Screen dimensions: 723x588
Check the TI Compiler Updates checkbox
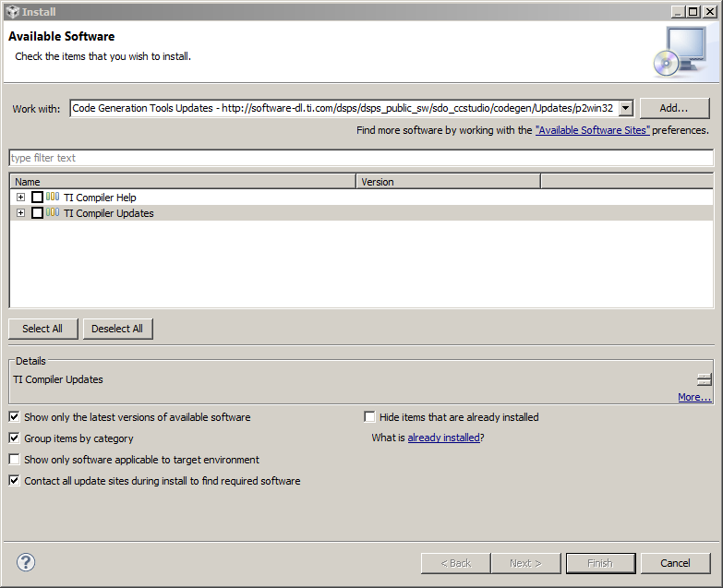pos(37,213)
